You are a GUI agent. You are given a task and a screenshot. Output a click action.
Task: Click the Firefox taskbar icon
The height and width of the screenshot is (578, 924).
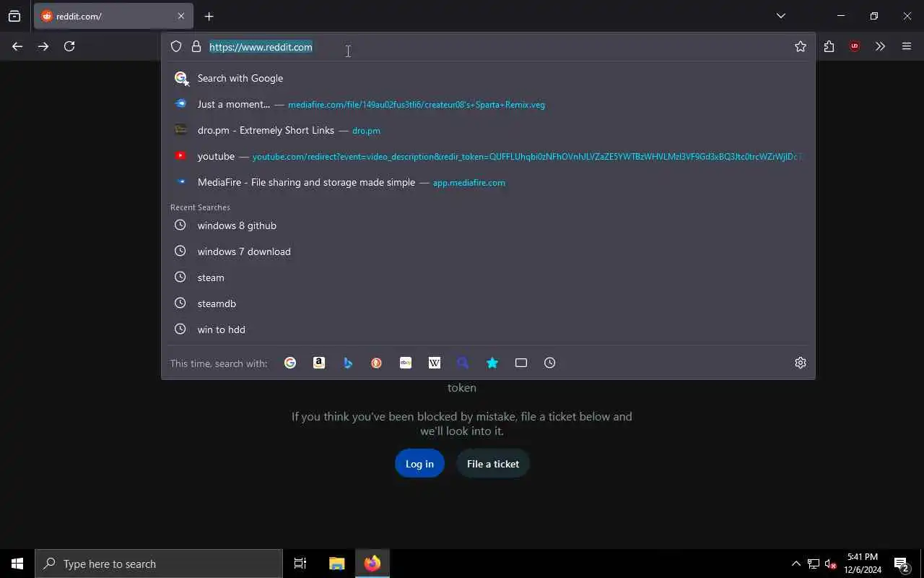click(372, 564)
